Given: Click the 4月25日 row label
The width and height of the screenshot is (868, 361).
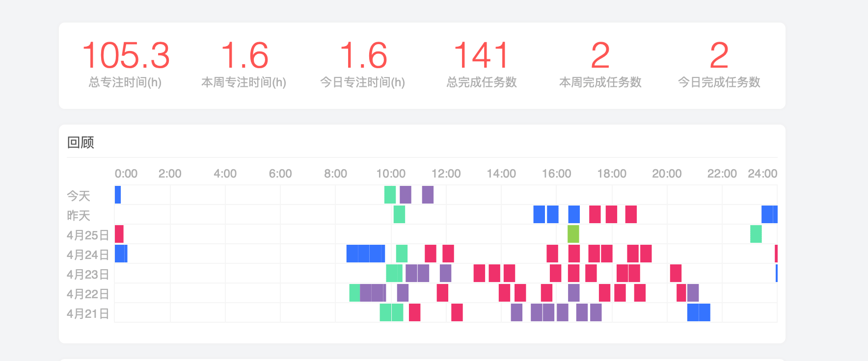Looking at the screenshot, I should (x=88, y=235).
